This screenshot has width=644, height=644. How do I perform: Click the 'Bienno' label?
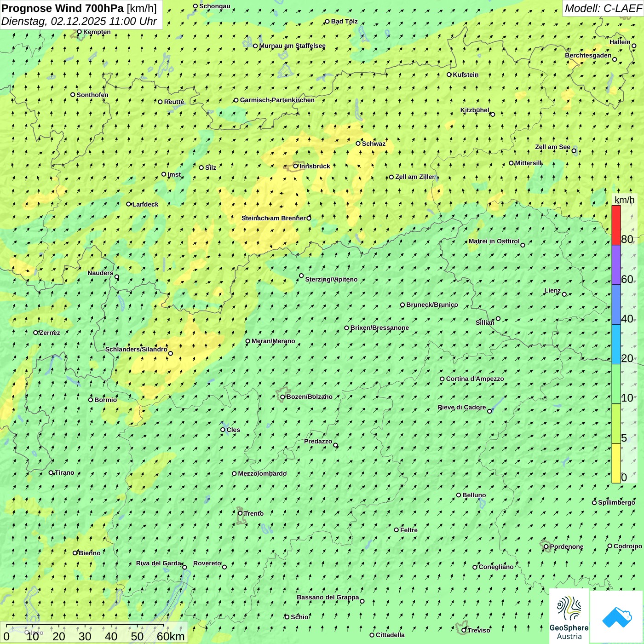[x=89, y=553]
